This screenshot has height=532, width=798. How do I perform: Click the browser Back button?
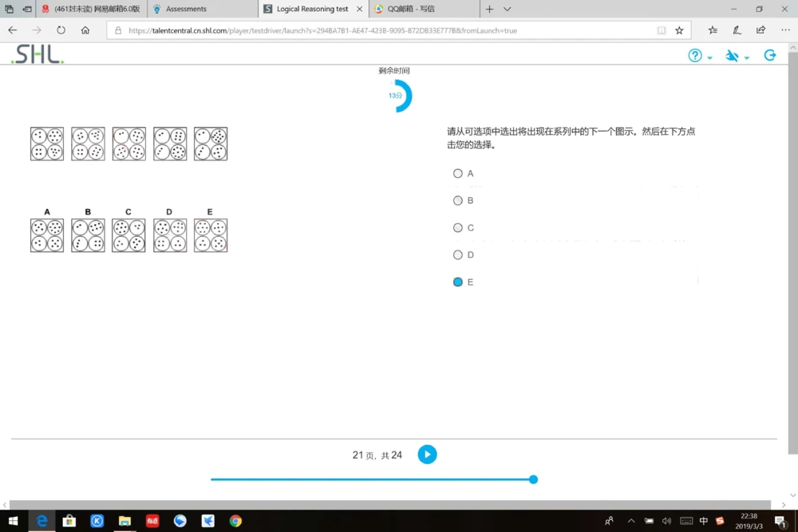click(x=12, y=30)
